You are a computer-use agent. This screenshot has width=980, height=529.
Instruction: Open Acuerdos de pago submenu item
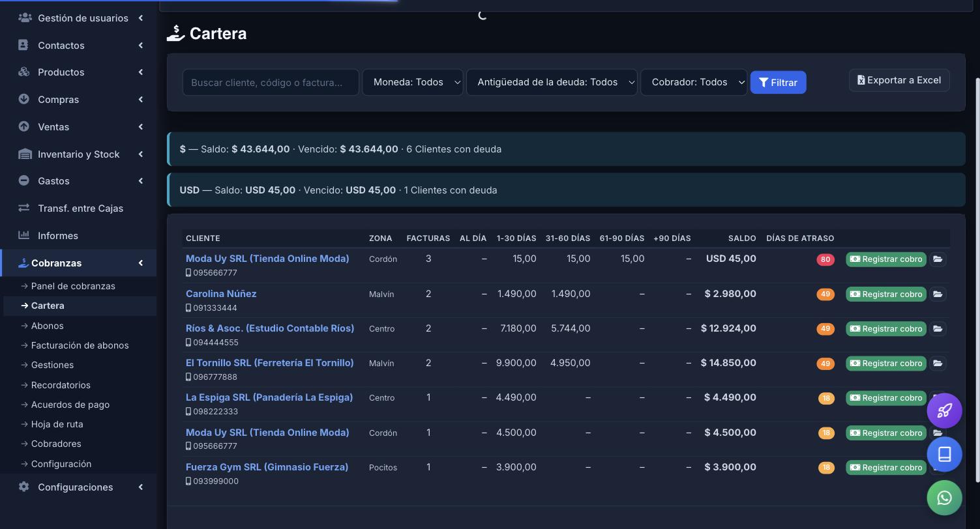[x=70, y=405]
